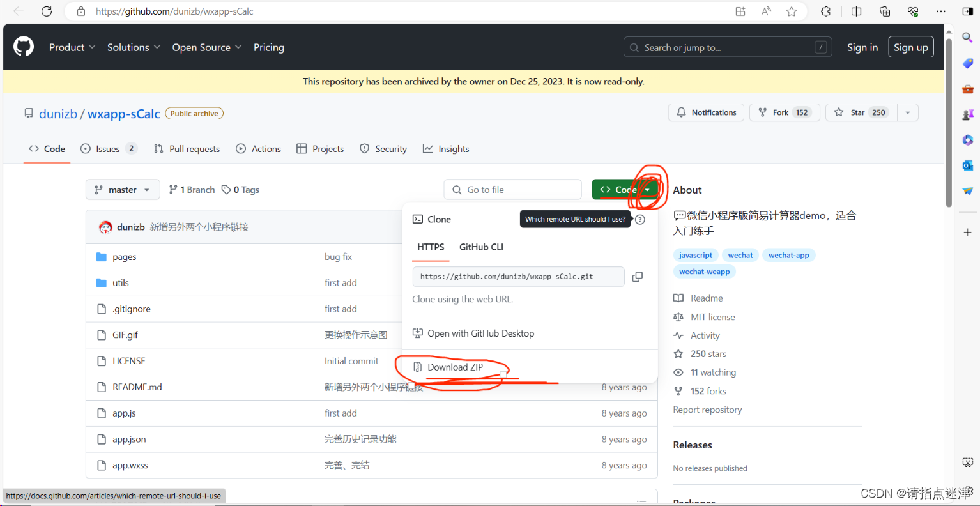This screenshot has width=980, height=506.
Task: Click help question mark icon near Clone
Action: (x=640, y=219)
